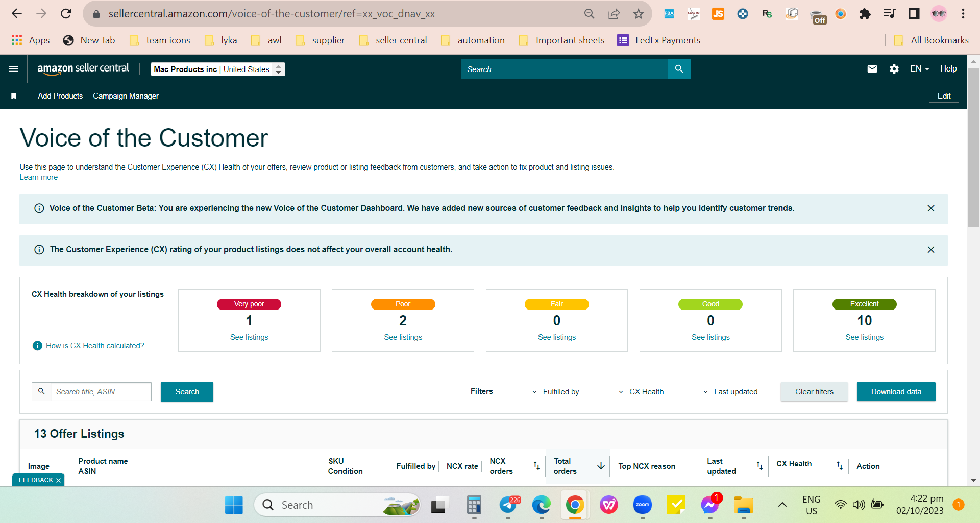Open the Important sheets bookmark folder

[561, 40]
